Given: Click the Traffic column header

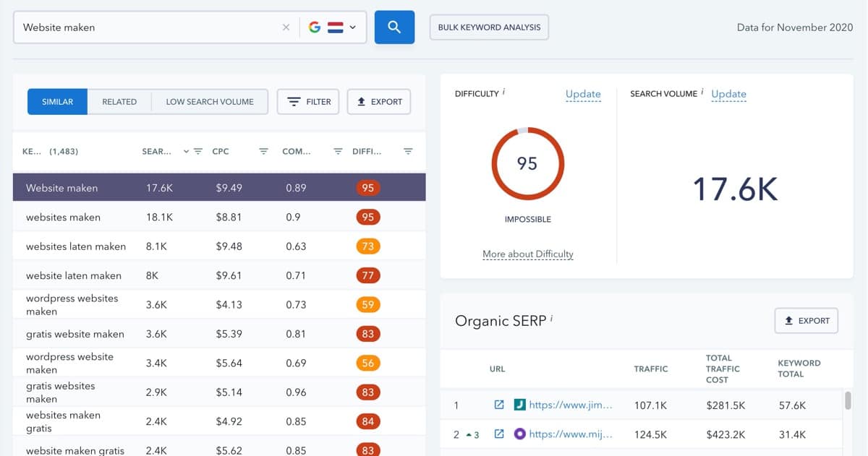Looking at the screenshot, I should (x=651, y=369).
